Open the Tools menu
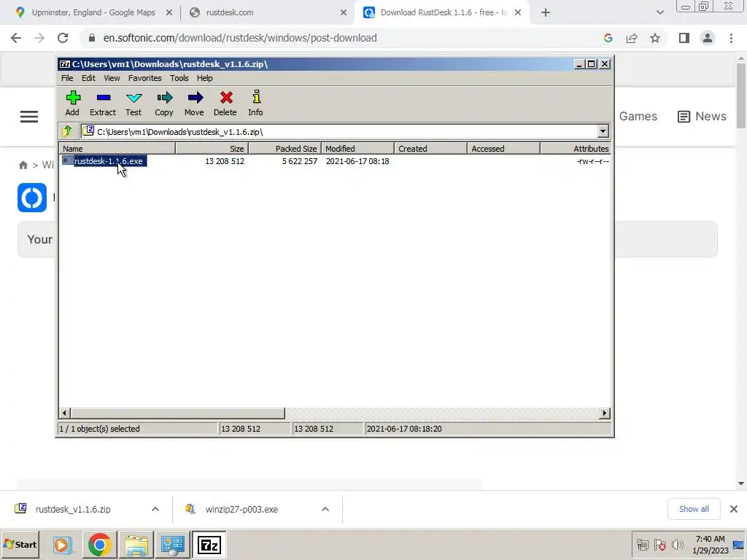Viewport: 747px width, 560px height. coord(179,78)
